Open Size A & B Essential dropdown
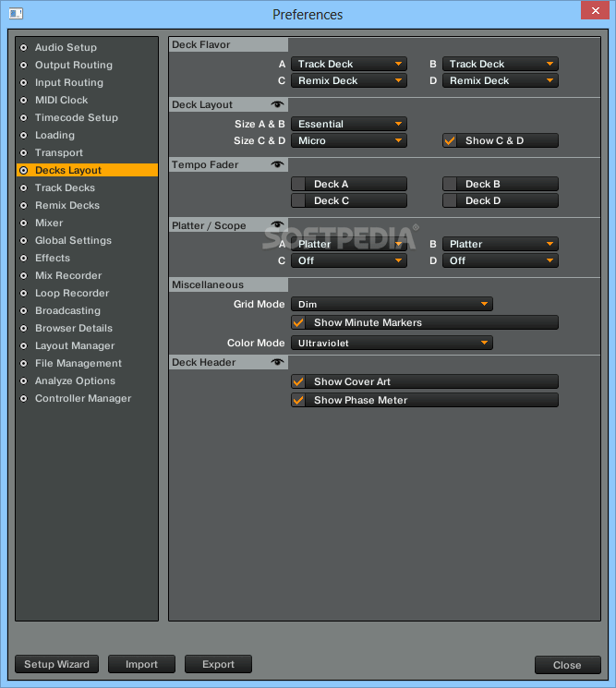The height and width of the screenshot is (688, 616). [x=349, y=124]
